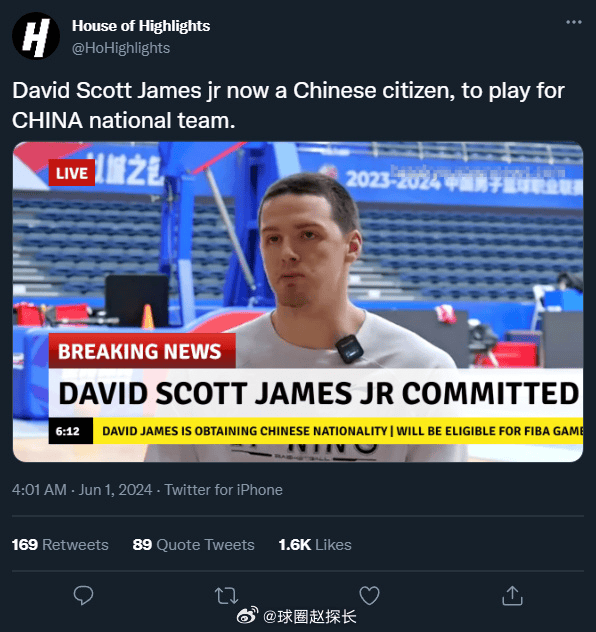Click the retweet arrows icon
This screenshot has width=596, height=632.
coord(226,596)
